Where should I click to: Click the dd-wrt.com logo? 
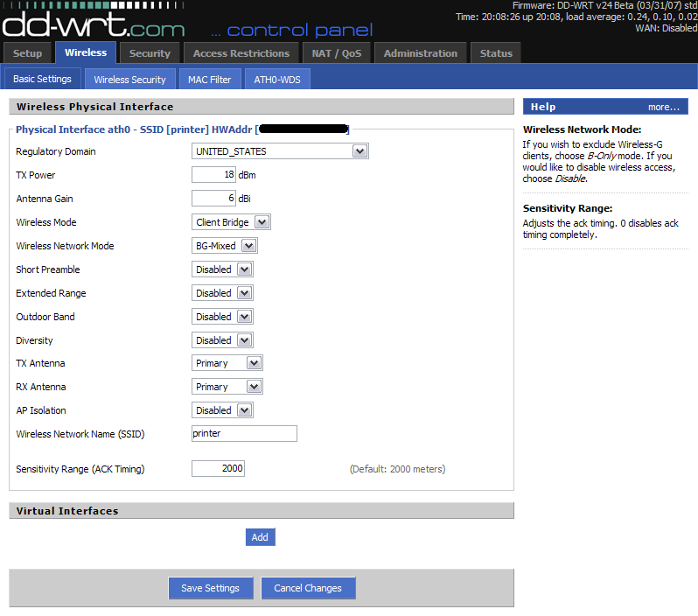pos(94,24)
